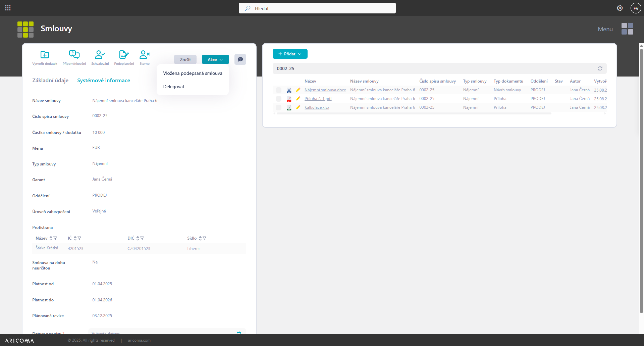Check the Kalkulace.xlsx row checkbox
644x346 pixels.
pyautogui.click(x=278, y=107)
